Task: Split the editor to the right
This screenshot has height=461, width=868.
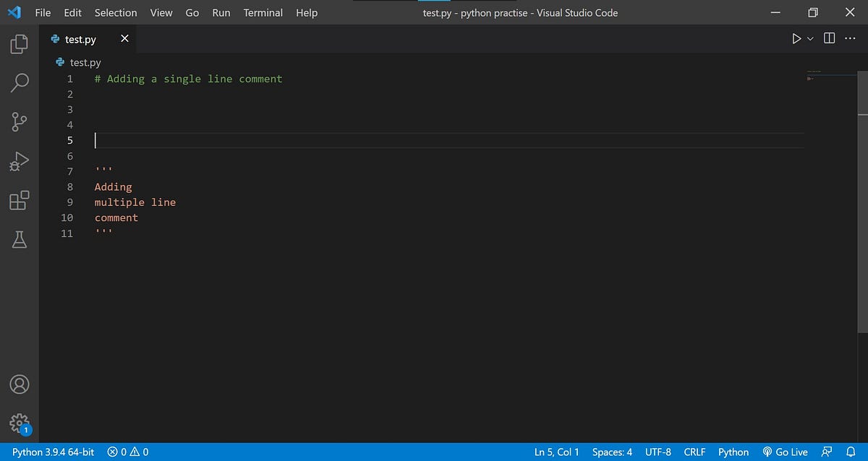Action: tap(828, 38)
